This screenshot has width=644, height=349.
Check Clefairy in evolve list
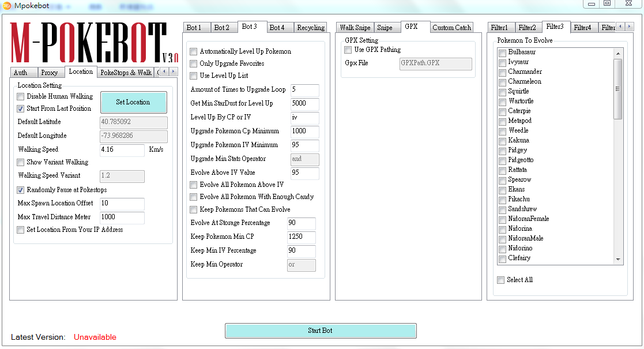(x=502, y=259)
